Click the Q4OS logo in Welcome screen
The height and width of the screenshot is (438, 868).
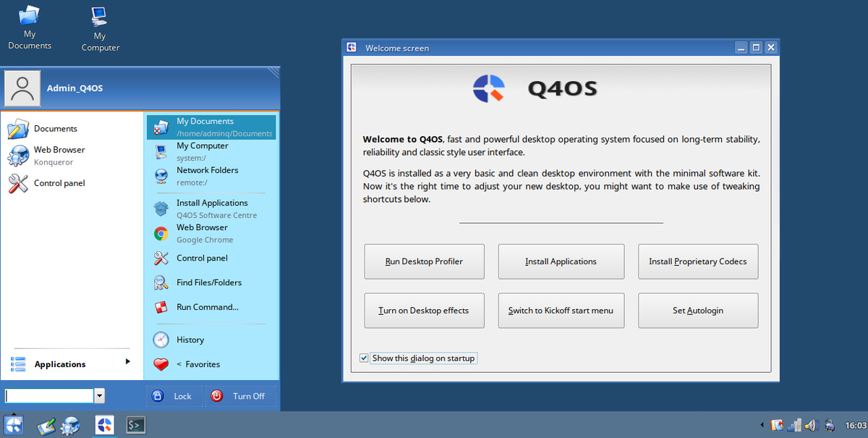coord(488,88)
